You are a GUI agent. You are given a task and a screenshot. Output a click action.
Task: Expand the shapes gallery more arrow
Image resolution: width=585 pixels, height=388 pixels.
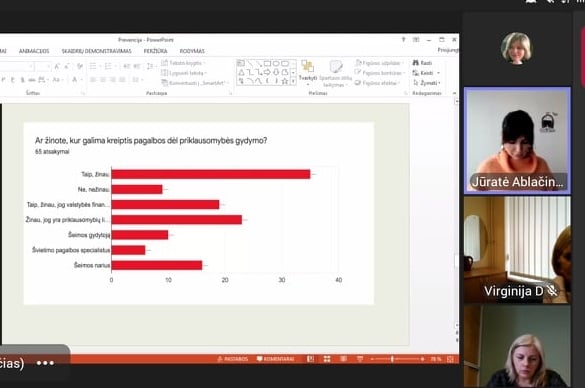click(293, 81)
